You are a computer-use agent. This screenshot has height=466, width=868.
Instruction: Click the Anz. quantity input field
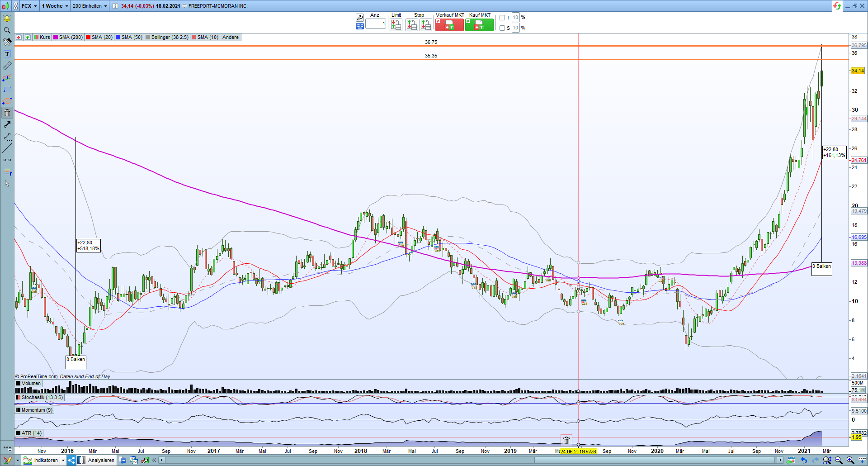(x=375, y=24)
